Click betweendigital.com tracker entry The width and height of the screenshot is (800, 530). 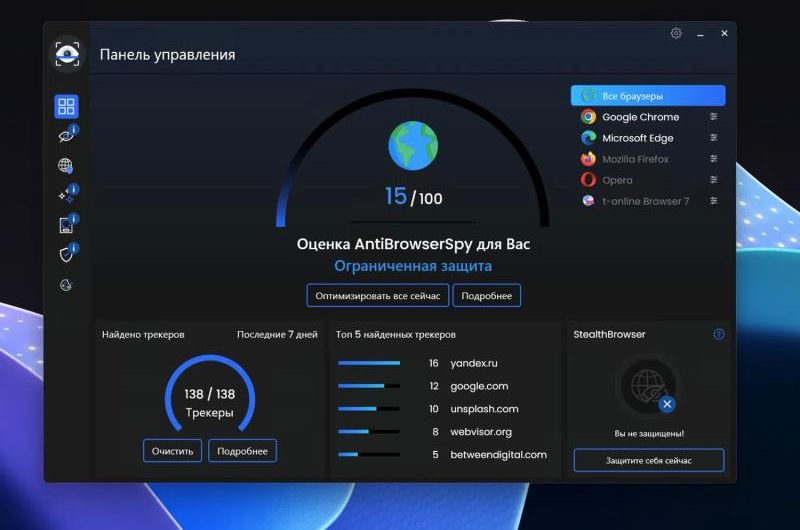498,455
